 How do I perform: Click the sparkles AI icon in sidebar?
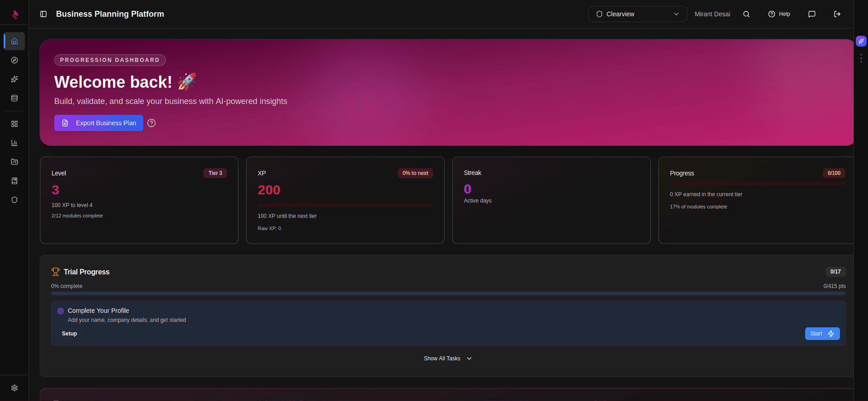pyautogui.click(x=14, y=79)
